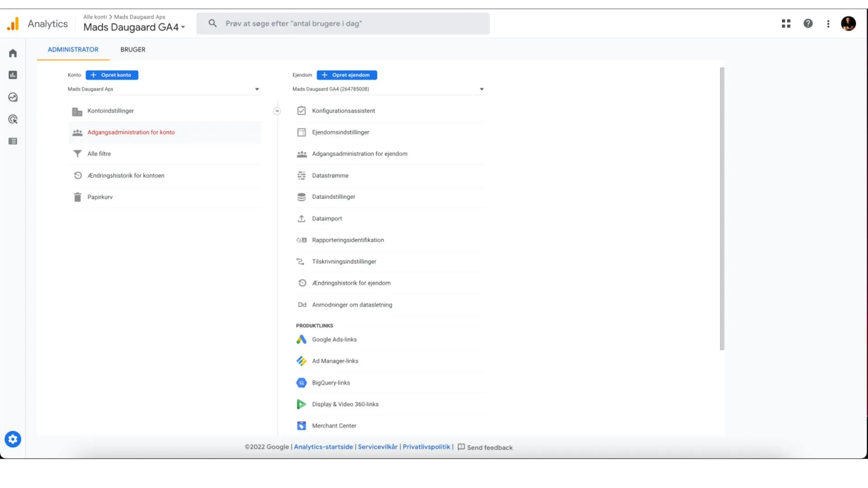This screenshot has height=488, width=868.
Task: Click the BigQuery logo icon
Action: [x=302, y=383]
